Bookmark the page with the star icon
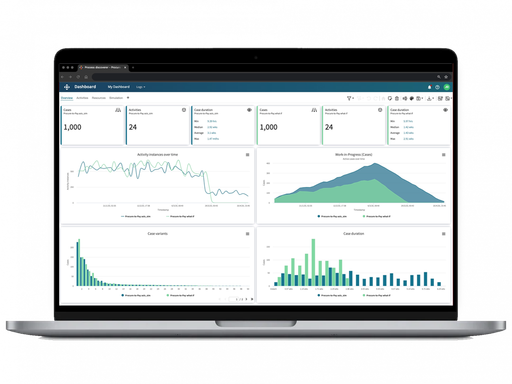Viewport: 512px width, 384px height. (446, 77)
